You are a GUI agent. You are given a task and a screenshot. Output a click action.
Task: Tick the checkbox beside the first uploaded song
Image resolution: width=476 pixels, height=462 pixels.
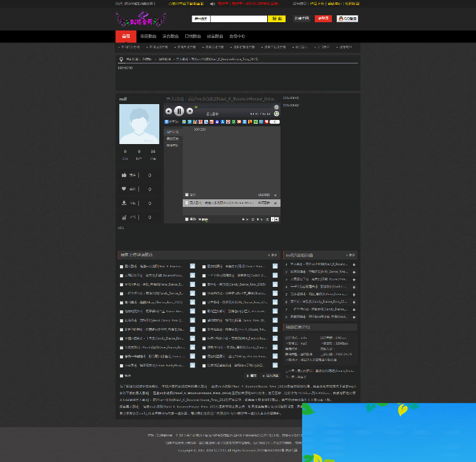click(122, 267)
